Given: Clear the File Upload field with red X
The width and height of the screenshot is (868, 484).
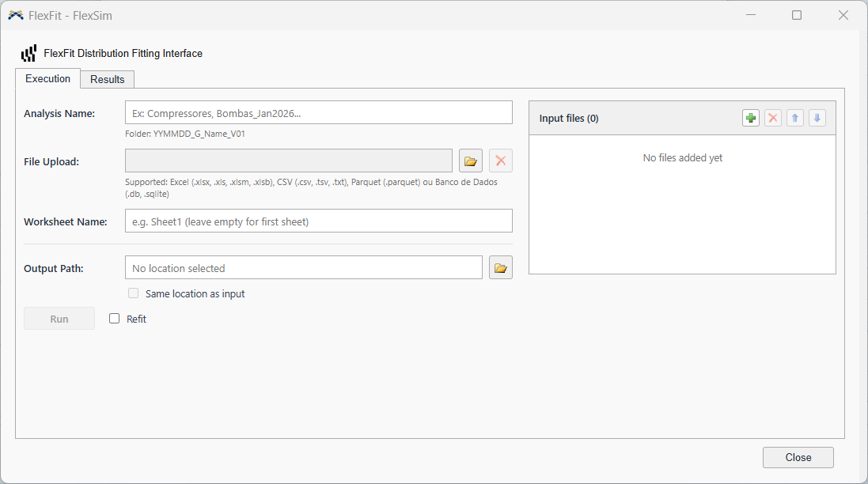Looking at the screenshot, I should pyautogui.click(x=500, y=161).
